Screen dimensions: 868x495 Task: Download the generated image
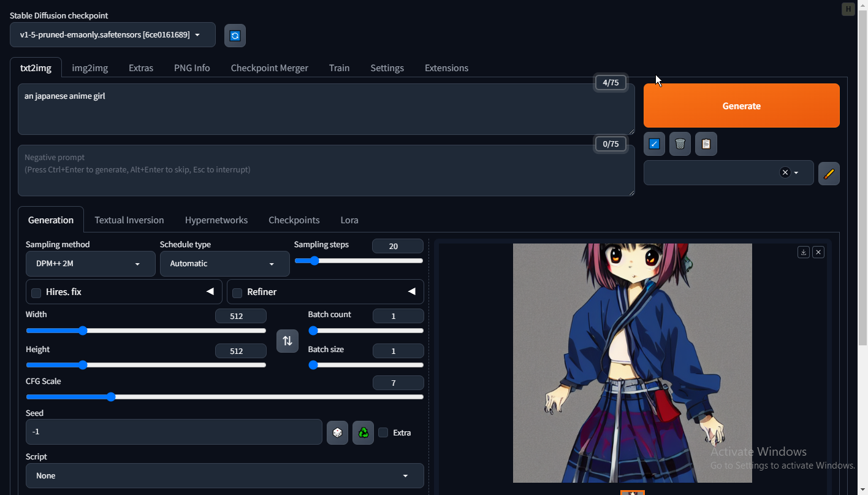point(803,252)
